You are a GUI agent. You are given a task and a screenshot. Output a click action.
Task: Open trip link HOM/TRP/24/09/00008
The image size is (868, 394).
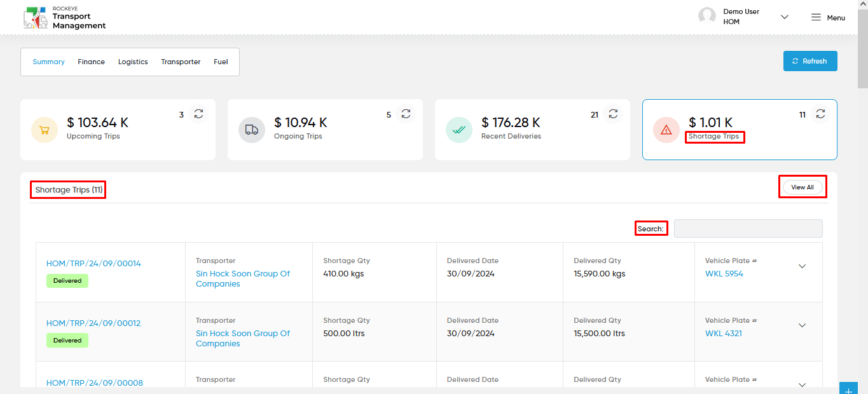[x=95, y=383]
